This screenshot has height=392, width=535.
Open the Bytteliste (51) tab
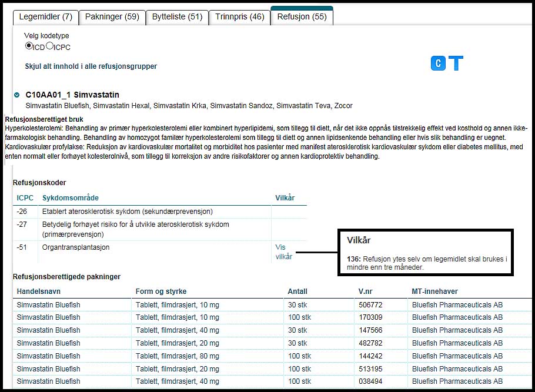(177, 17)
